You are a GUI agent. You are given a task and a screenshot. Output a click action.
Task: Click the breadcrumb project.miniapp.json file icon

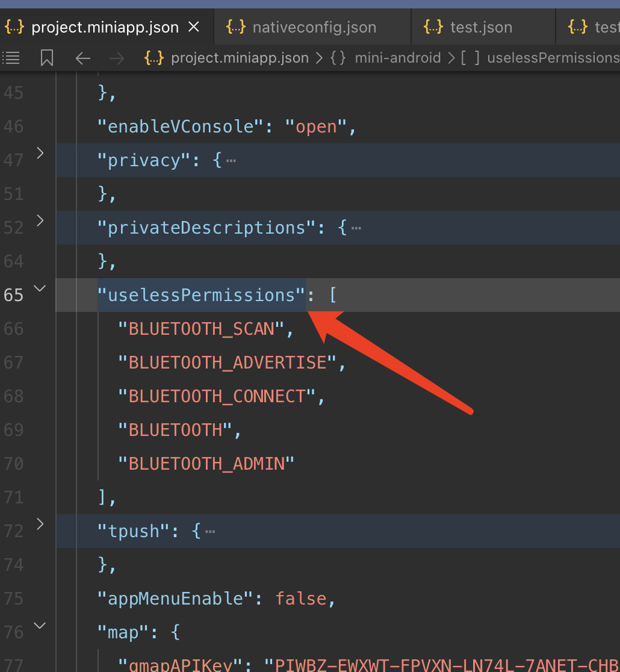[x=154, y=58]
